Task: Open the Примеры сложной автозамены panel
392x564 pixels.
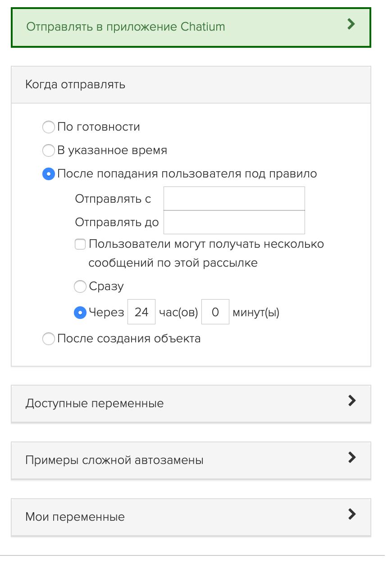Action: coord(191,460)
